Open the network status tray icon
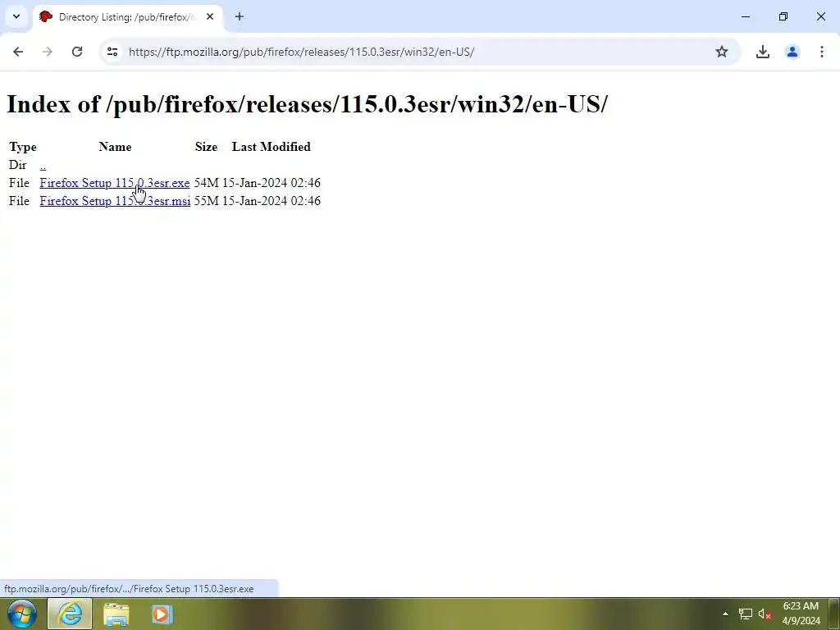Image resolution: width=840 pixels, height=630 pixels. [746, 614]
